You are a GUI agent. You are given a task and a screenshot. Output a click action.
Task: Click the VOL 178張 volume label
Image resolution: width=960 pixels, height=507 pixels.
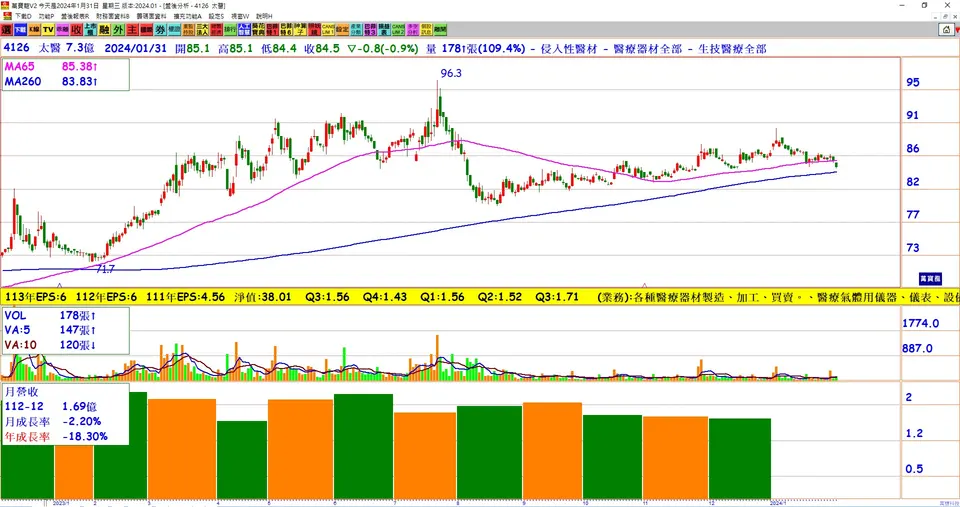pos(50,315)
